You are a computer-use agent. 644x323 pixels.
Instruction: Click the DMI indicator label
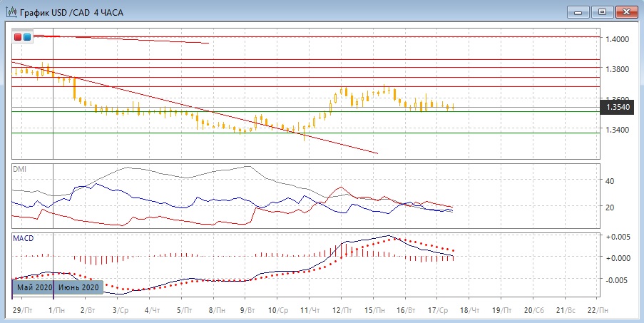point(20,169)
